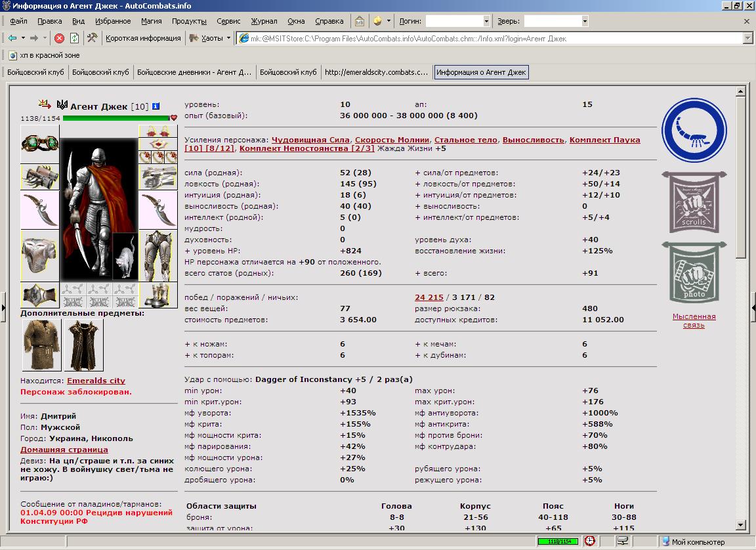
Task: Expand the Зверь dropdown
Action: 584,21
